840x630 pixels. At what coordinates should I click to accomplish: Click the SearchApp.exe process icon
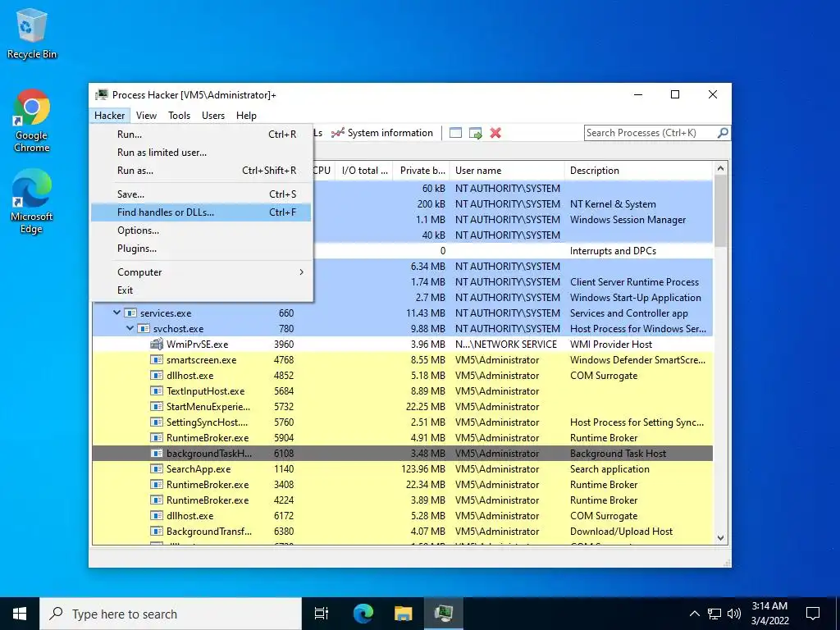point(157,468)
